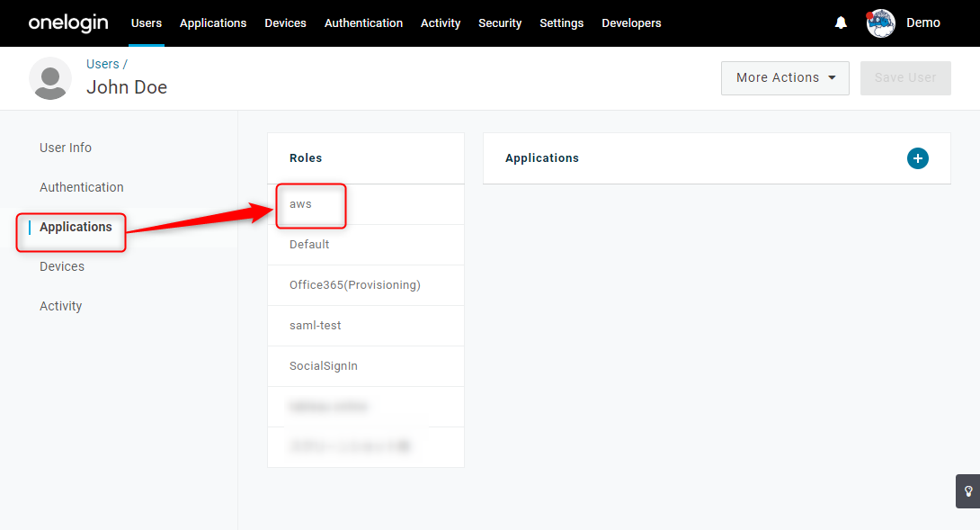Open the Demo user account menu
The height and width of the screenshot is (530, 980).
[x=923, y=23]
